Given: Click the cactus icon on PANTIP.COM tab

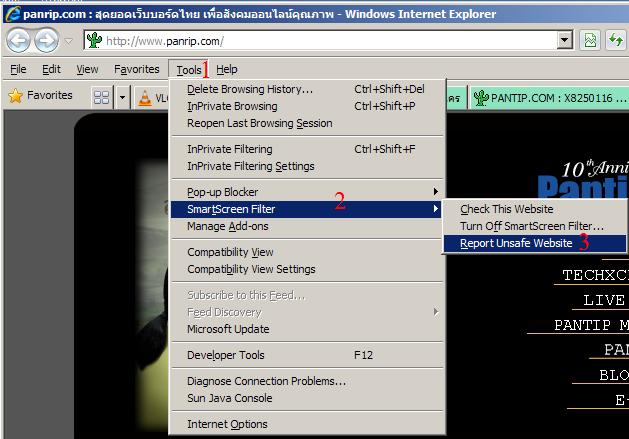Looking at the screenshot, I should click(x=481, y=98).
